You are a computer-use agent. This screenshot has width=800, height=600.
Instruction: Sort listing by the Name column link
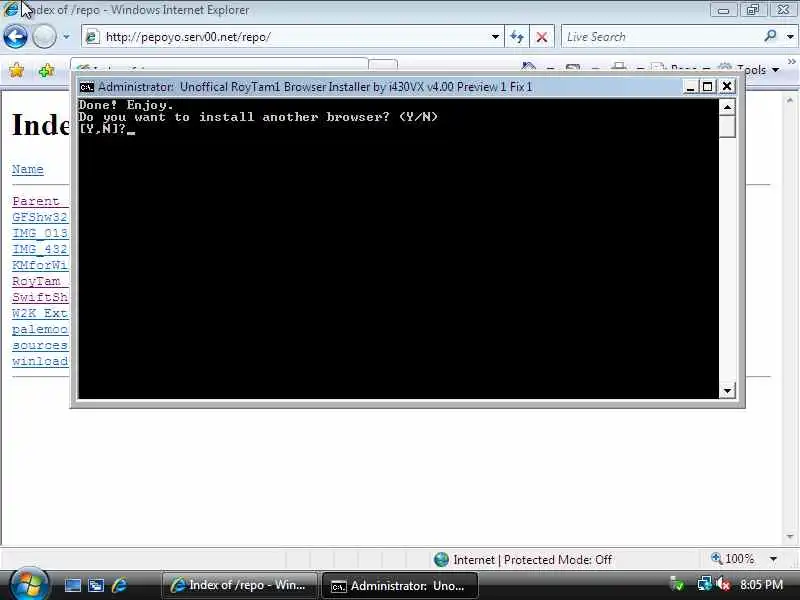point(28,169)
